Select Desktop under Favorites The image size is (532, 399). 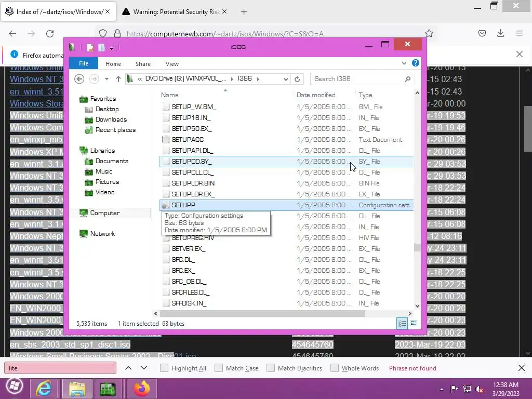107,109
